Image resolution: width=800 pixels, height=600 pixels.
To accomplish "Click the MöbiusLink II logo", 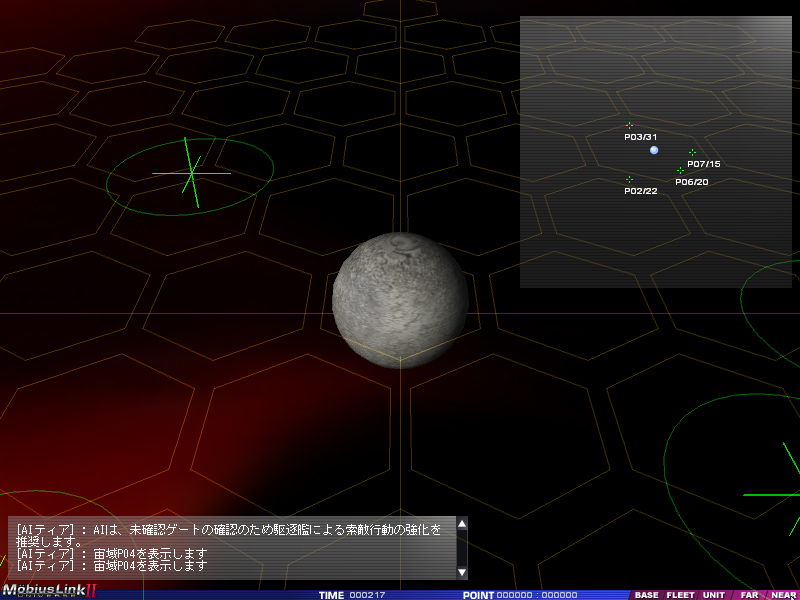I will click(49, 590).
